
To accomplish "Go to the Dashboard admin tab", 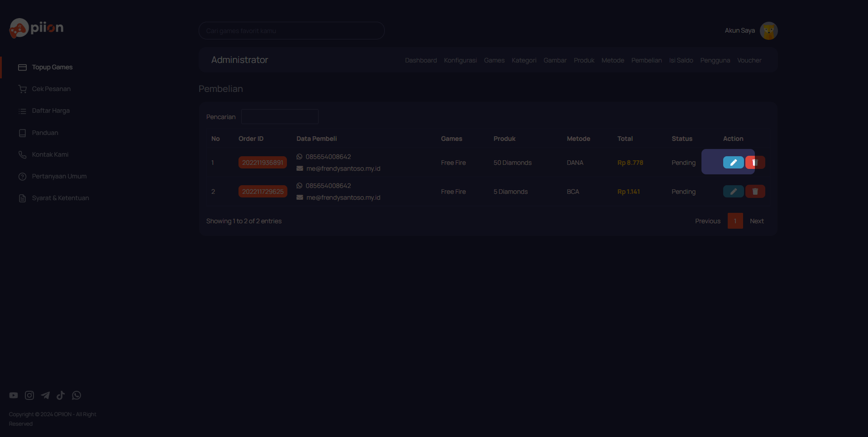I will (x=421, y=60).
